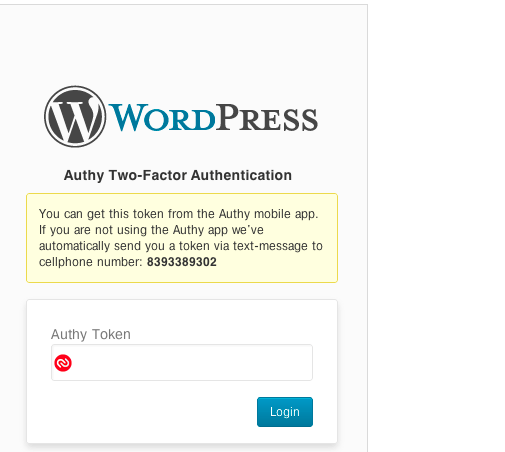505x452 pixels.
Task: Focus the Authy Token input field
Action: (182, 363)
